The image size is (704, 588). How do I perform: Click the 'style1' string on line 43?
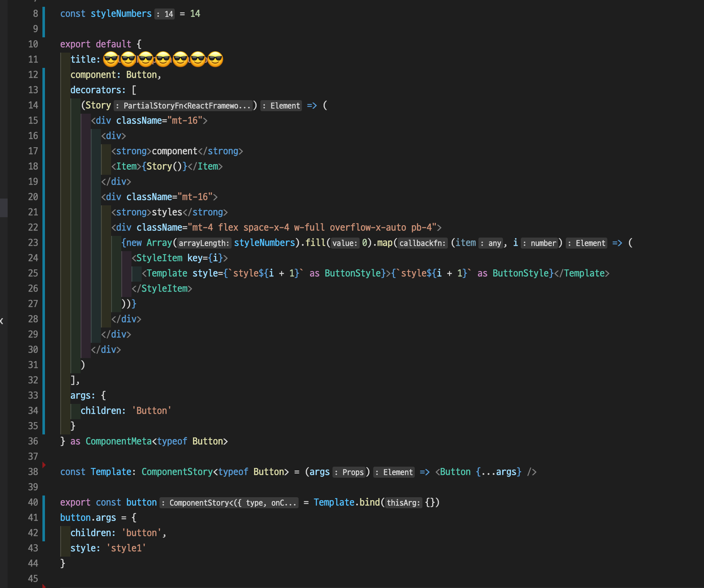coord(126,548)
